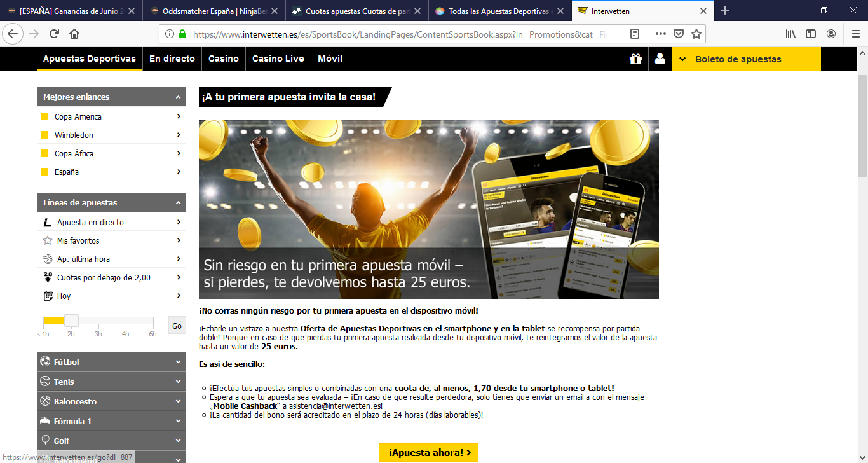This screenshot has width=868, height=463.
Task: Expand the Baloncesto sport category
Action: point(179,401)
